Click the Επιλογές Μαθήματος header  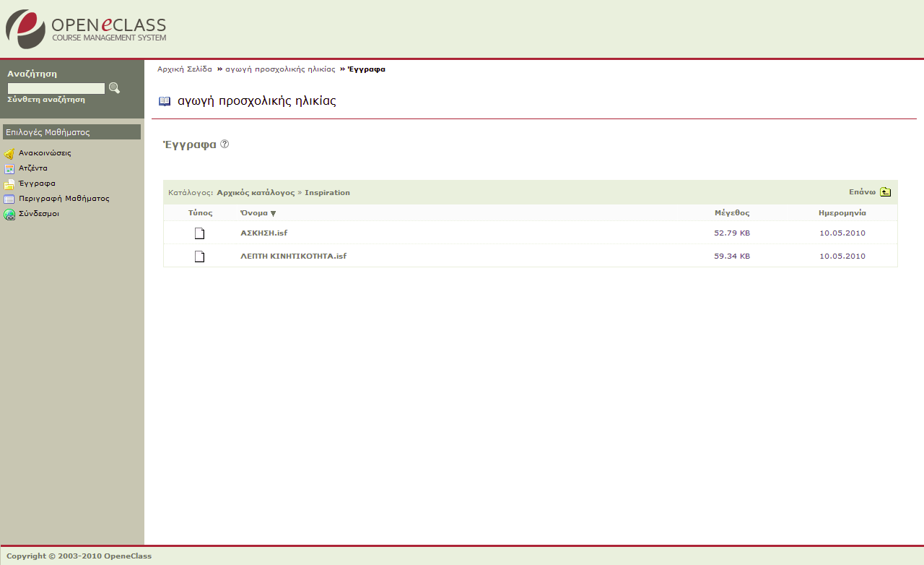71,132
